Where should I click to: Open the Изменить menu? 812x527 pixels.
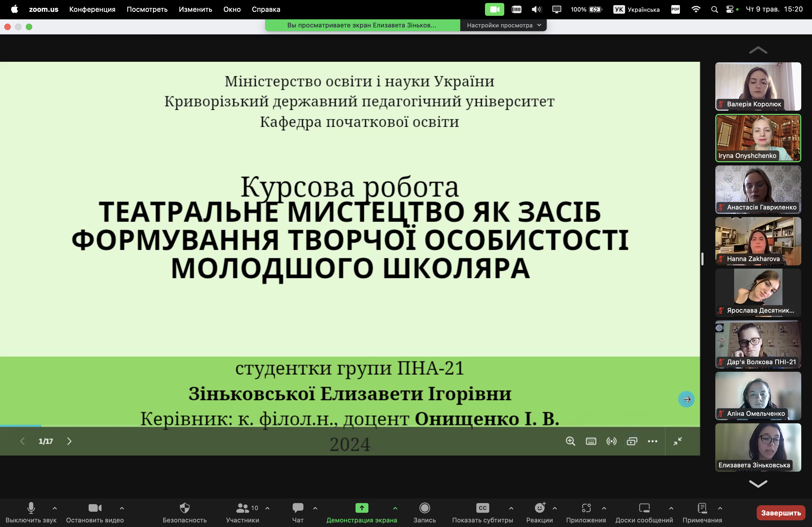coord(195,10)
